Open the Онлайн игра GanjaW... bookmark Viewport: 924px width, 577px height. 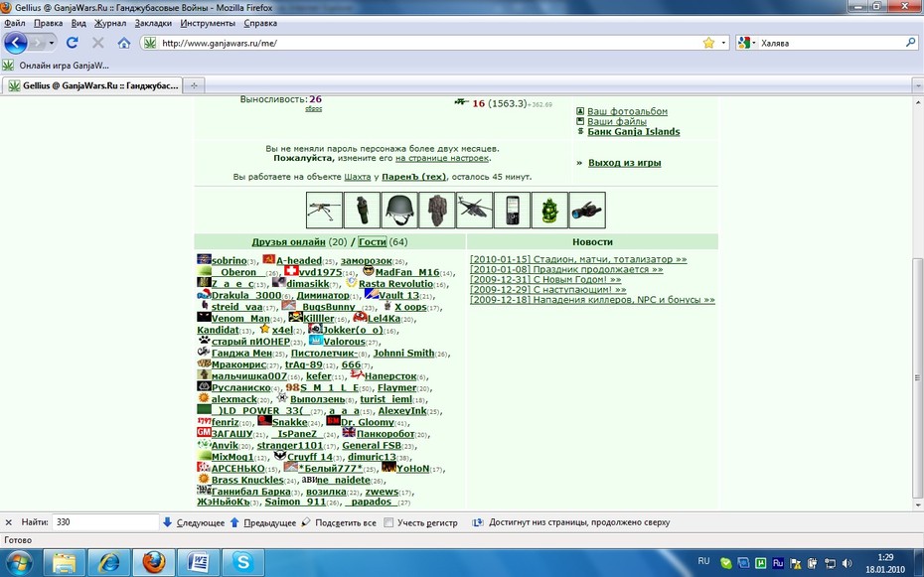(x=57, y=66)
